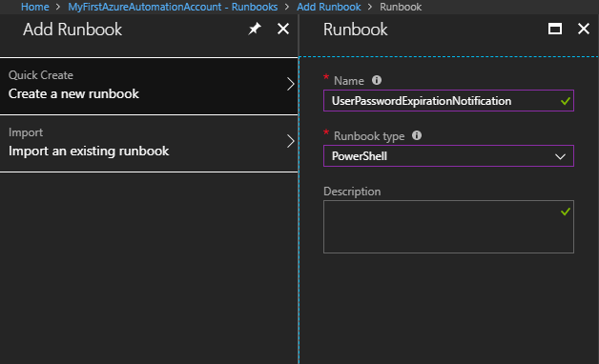This screenshot has height=364, width=599.
Task: Show info tooltip for Runbook type
Action: 417,135
